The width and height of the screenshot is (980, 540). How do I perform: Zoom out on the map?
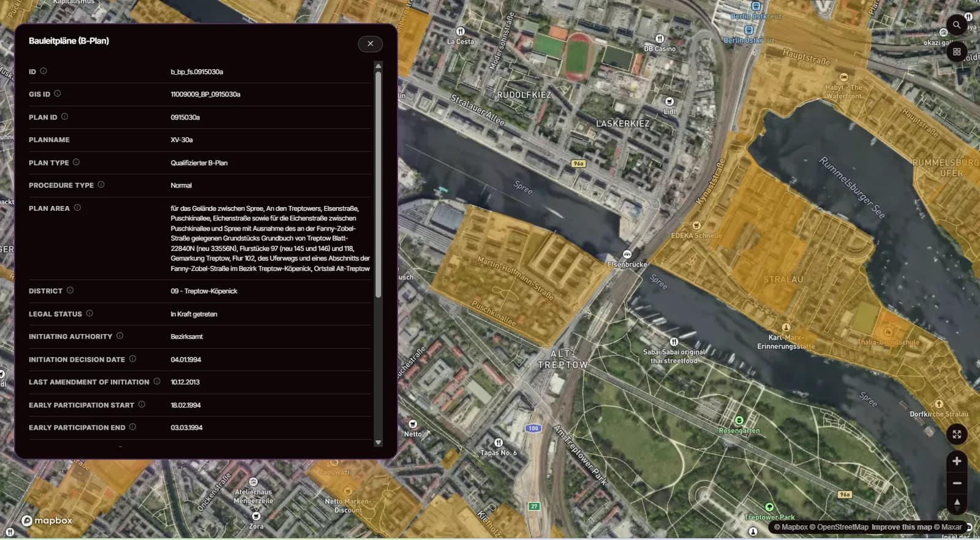click(x=956, y=483)
